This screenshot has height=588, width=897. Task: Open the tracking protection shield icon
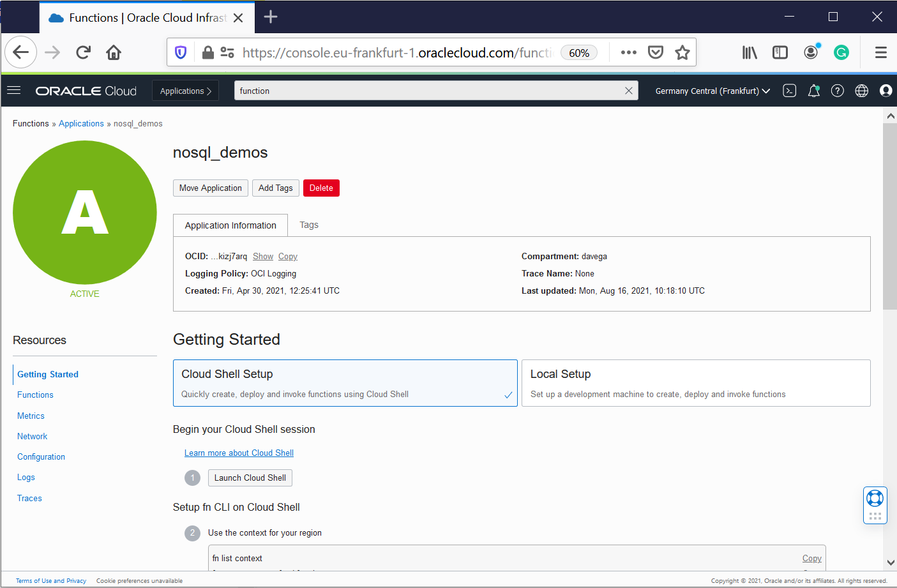click(181, 52)
